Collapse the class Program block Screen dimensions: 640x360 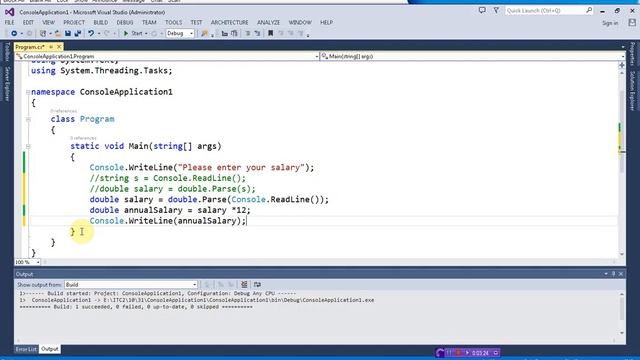(x=28, y=119)
